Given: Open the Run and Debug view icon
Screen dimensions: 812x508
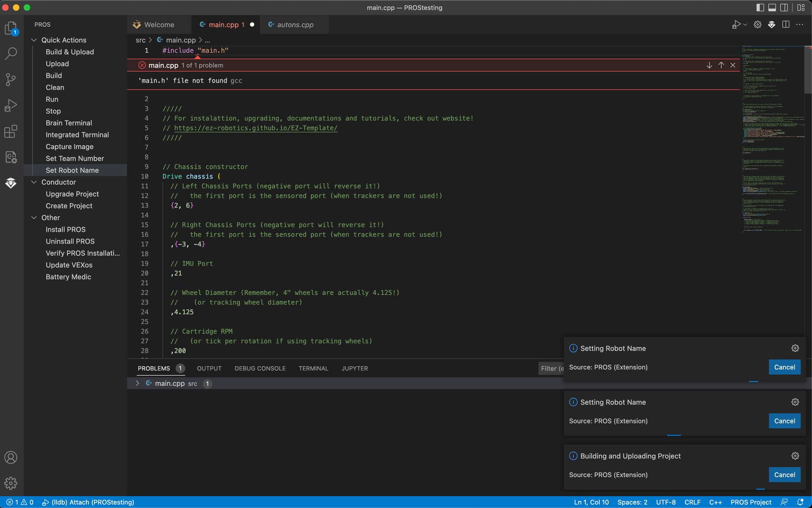Looking at the screenshot, I should [11, 105].
